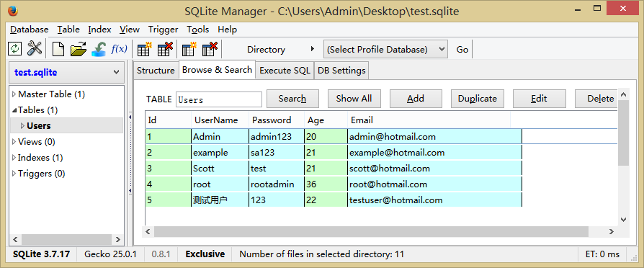Image resolution: width=644 pixels, height=268 pixels.
Task: Open the Trigger menu
Action: coord(163,30)
